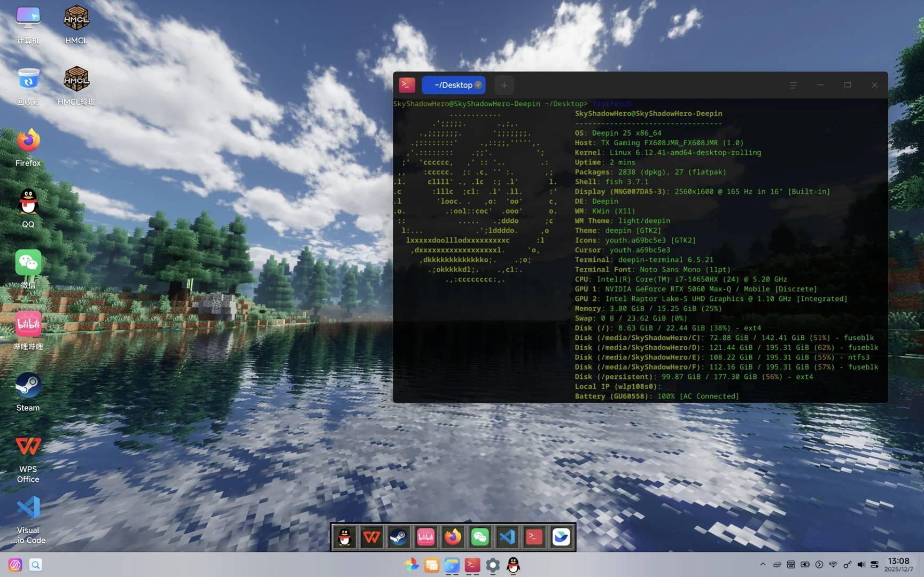
Task: Open a new terminal tab with the plus button
Action: click(503, 85)
